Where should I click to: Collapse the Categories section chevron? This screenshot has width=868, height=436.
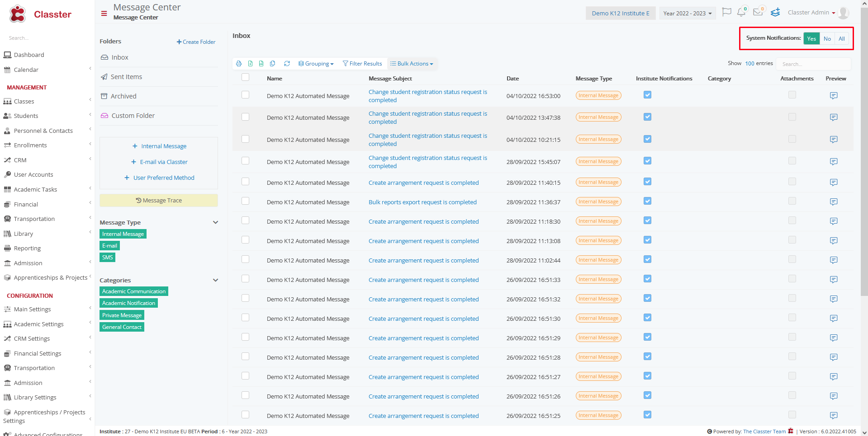215,280
